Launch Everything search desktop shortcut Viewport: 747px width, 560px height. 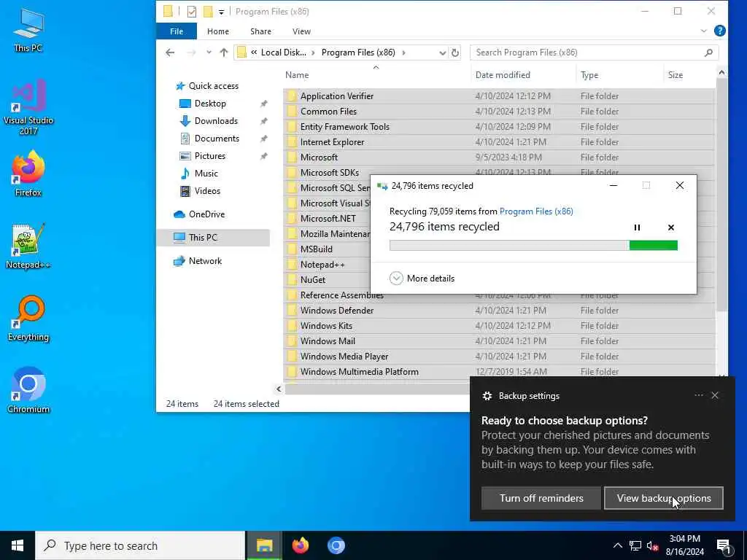(x=28, y=319)
